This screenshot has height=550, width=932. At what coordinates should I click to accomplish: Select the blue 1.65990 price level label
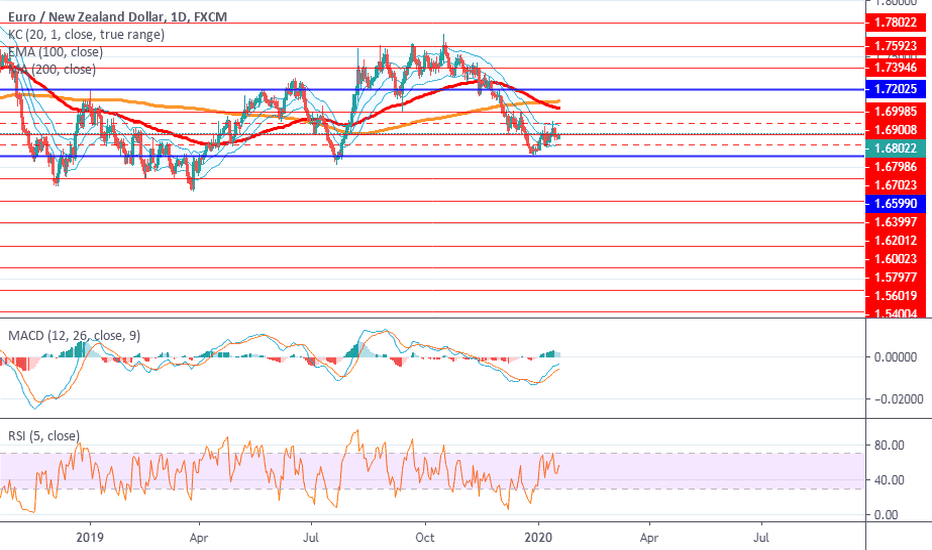pyautogui.click(x=897, y=202)
